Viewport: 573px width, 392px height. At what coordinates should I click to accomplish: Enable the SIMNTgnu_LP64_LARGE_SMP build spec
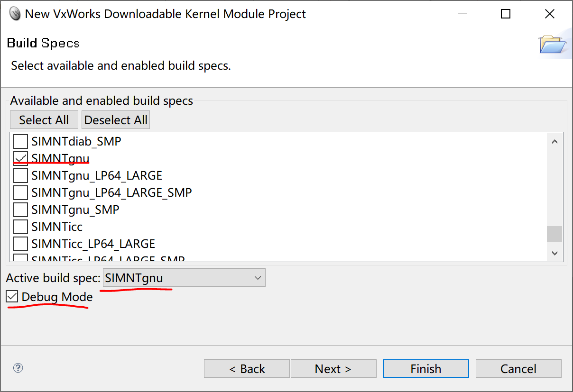(20, 192)
